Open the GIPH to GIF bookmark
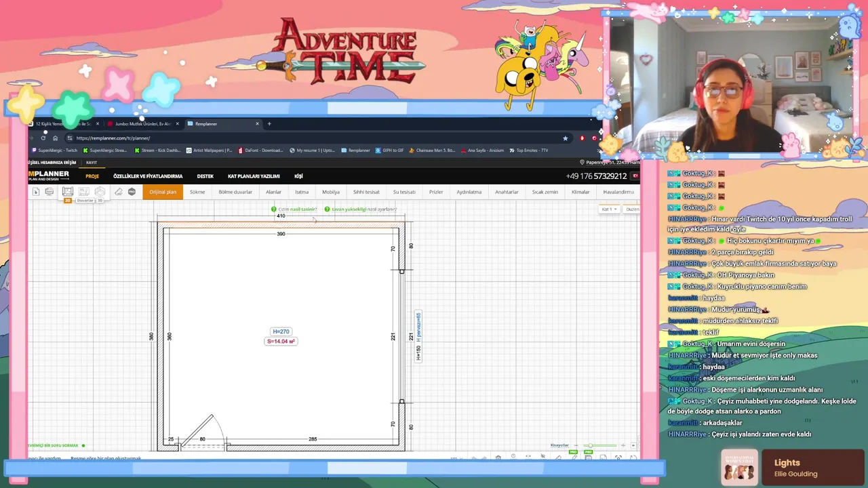 (390, 150)
